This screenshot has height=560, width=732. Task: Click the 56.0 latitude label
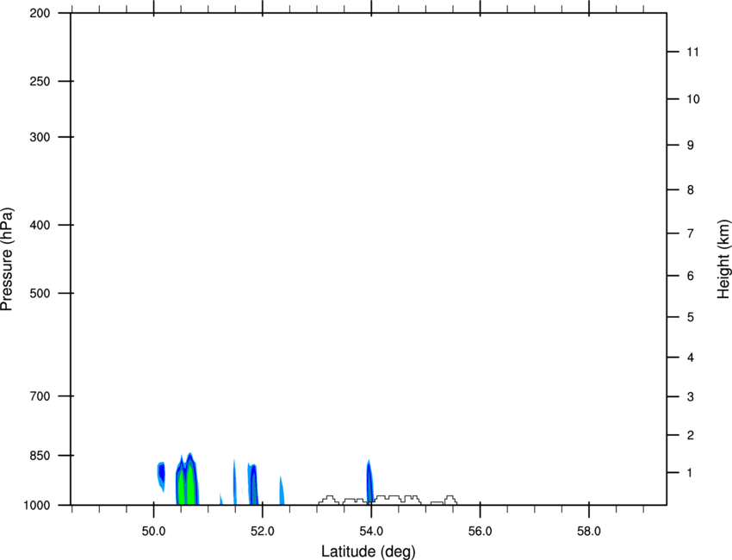click(x=480, y=532)
